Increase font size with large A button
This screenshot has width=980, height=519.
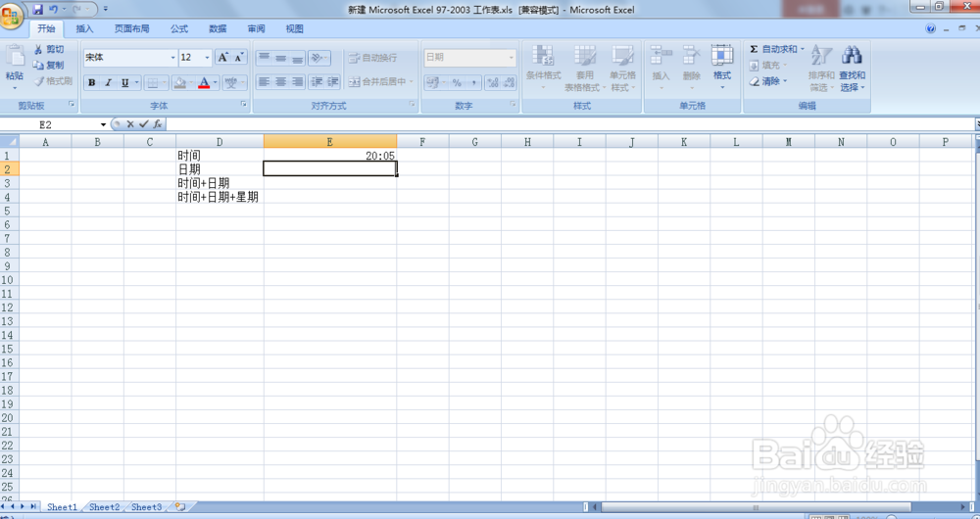(223, 58)
